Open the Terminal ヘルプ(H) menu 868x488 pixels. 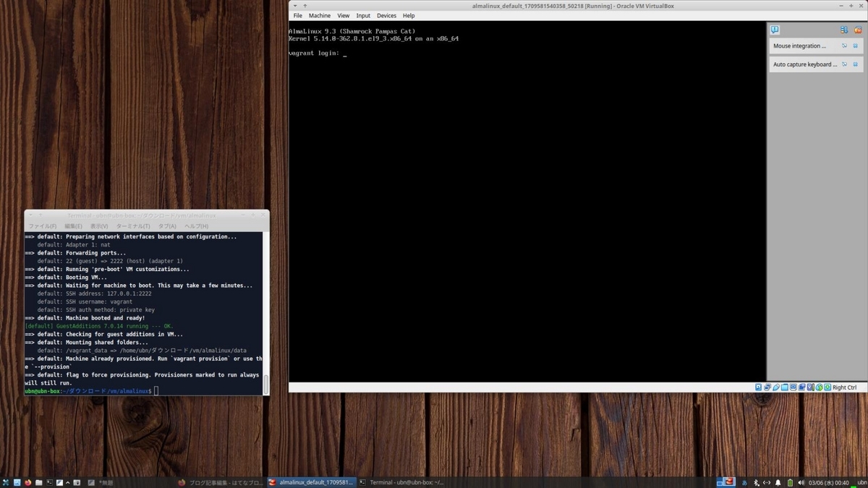pos(196,226)
